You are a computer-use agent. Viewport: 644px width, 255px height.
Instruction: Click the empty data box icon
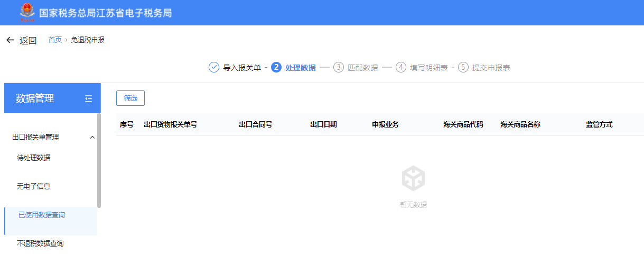point(413,178)
